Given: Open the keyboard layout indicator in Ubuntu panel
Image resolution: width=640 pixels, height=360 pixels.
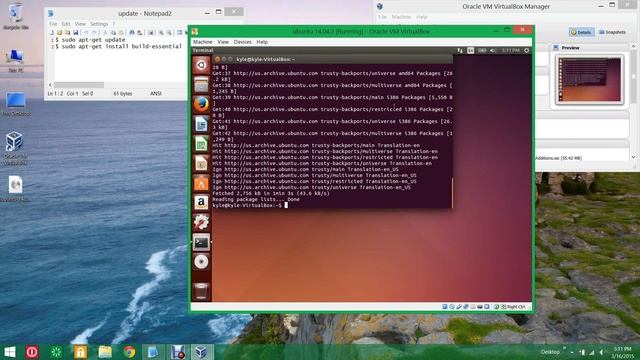Looking at the screenshot, I should pyautogui.click(x=471, y=50).
